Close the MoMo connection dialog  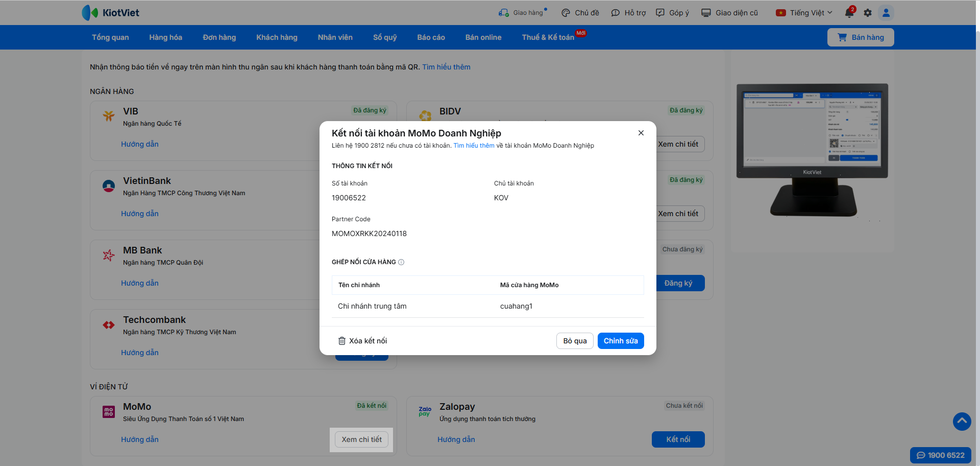pyautogui.click(x=641, y=133)
